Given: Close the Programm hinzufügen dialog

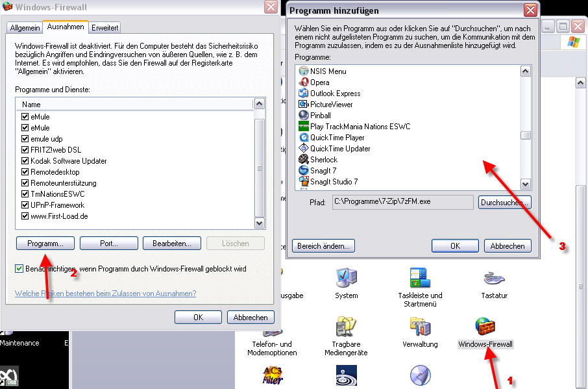Looking at the screenshot, I should (x=530, y=10).
